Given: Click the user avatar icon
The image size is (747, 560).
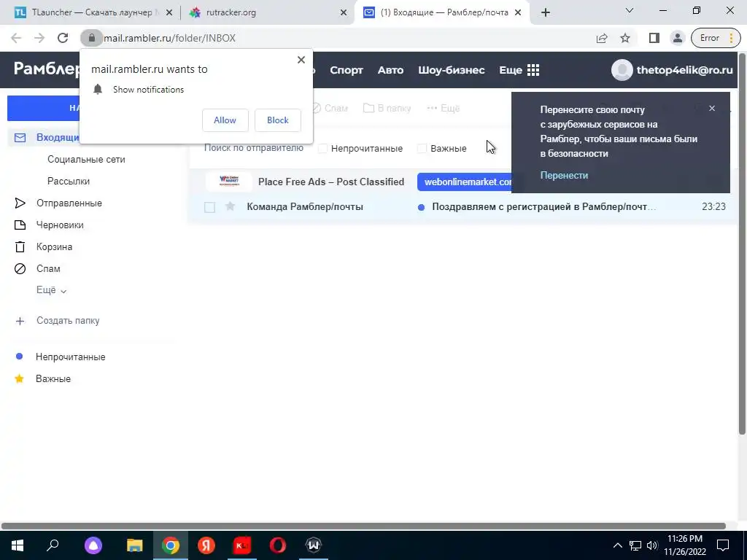Looking at the screenshot, I should 622,70.
